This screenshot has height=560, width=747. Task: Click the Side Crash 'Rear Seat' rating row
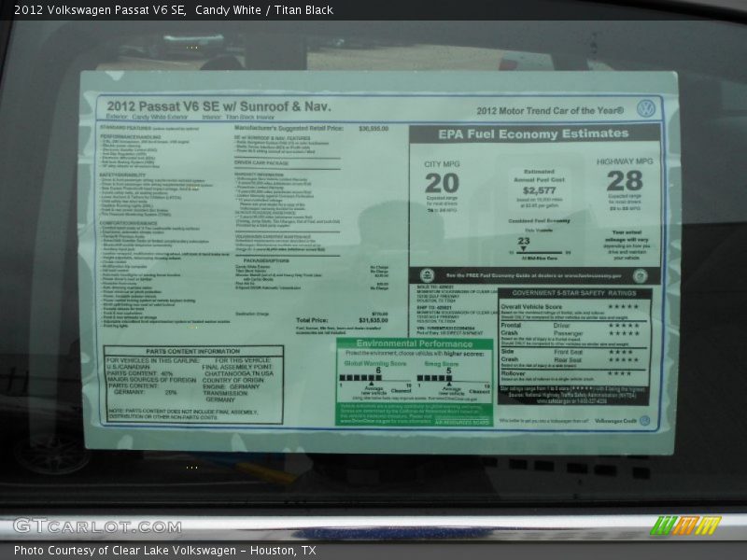click(x=596, y=359)
